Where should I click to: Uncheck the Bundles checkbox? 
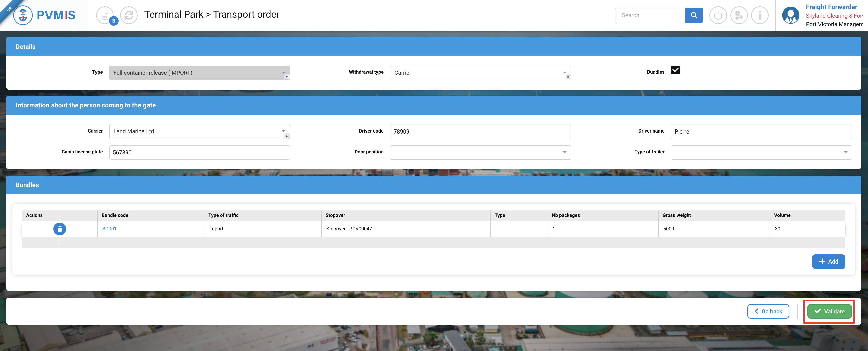pos(675,70)
